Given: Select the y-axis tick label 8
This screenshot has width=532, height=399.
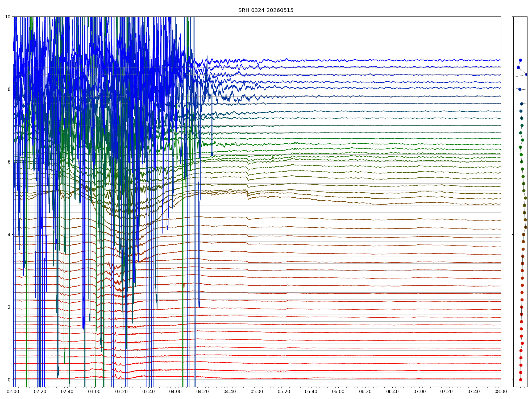Looking at the screenshot, I should pyautogui.click(x=9, y=89).
